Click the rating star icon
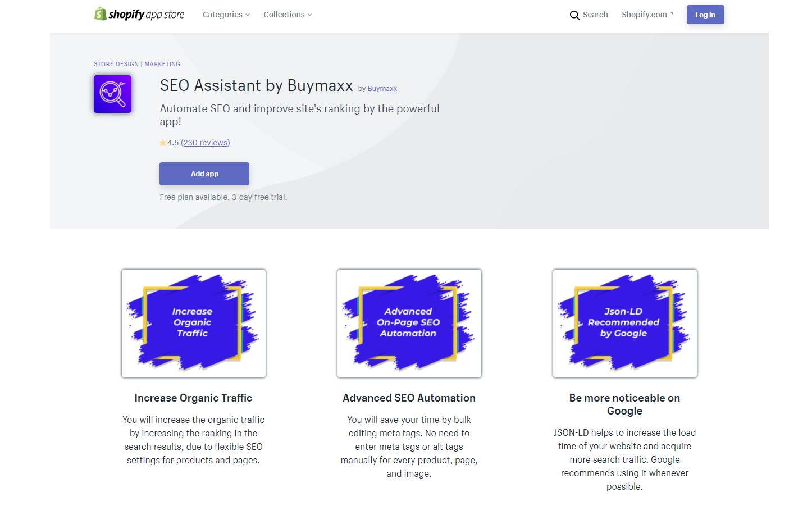Screen dimensions: 812x510 (163, 143)
